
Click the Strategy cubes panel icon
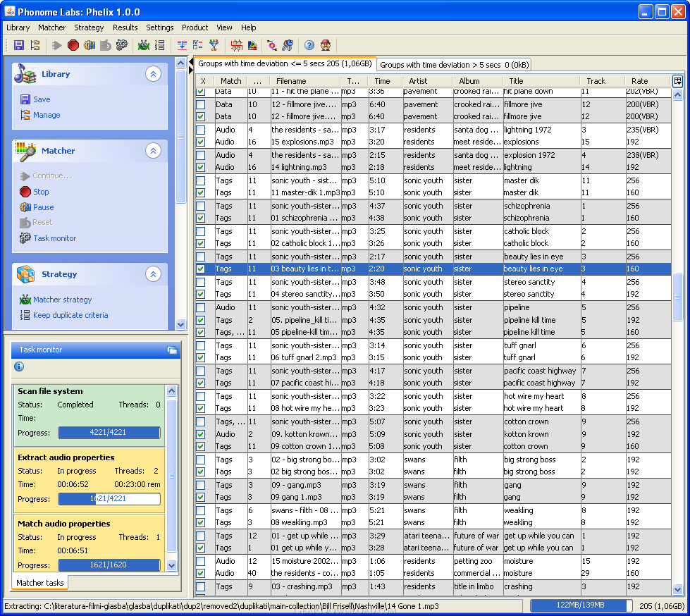[25, 274]
